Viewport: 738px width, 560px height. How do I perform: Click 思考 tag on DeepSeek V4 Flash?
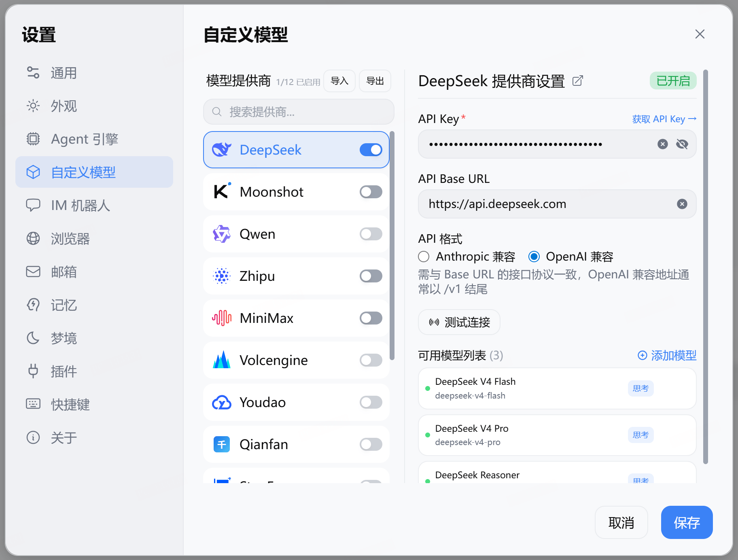point(641,388)
